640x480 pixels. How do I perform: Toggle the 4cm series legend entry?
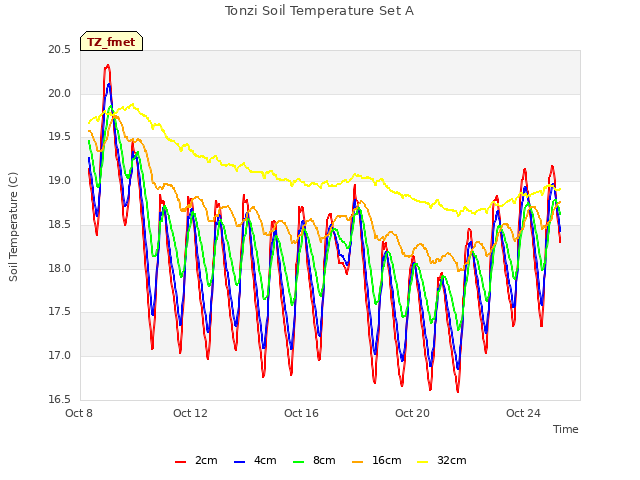[255, 460]
